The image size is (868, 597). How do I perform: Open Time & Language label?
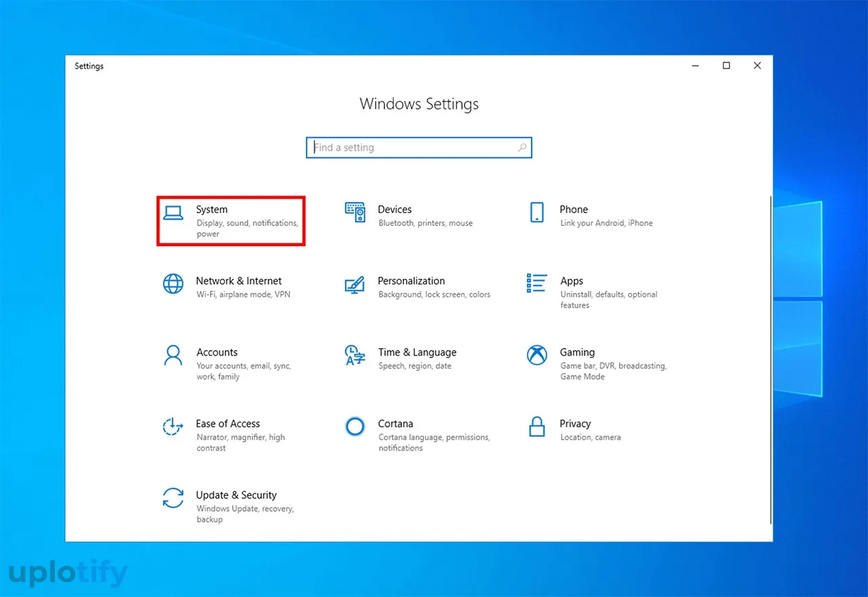click(417, 352)
